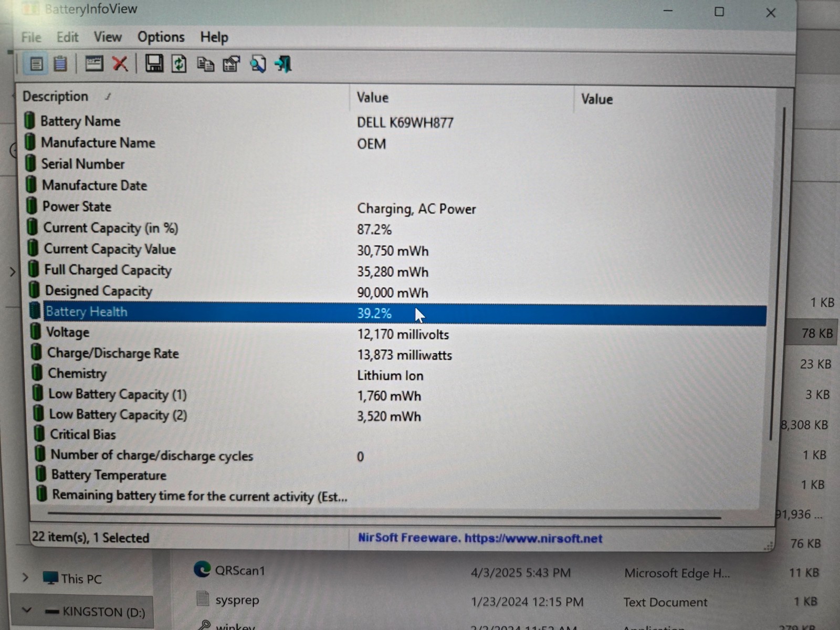This screenshot has width=840, height=630.
Task: Click the Edge icon of QRScan1 in Explorer
Action: coord(202,569)
